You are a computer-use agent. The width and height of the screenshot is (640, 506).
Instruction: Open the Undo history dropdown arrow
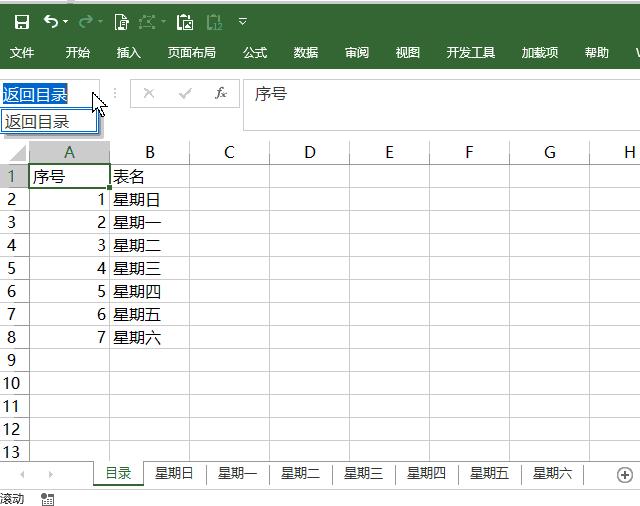coord(65,21)
